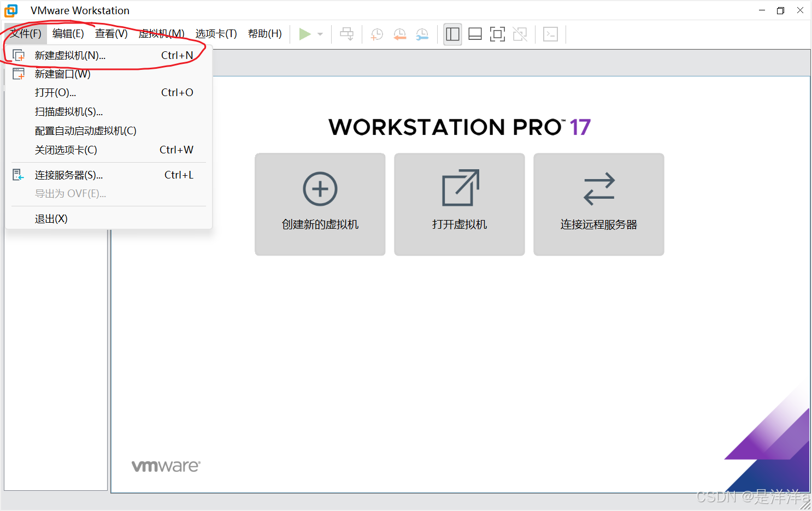812x511 pixels.
Task: Open the 文件(F) menu
Action: [x=26, y=34]
